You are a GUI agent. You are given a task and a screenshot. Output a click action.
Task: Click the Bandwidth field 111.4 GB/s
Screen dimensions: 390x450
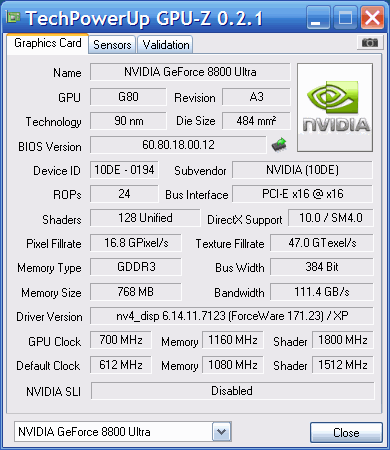click(322, 292)
